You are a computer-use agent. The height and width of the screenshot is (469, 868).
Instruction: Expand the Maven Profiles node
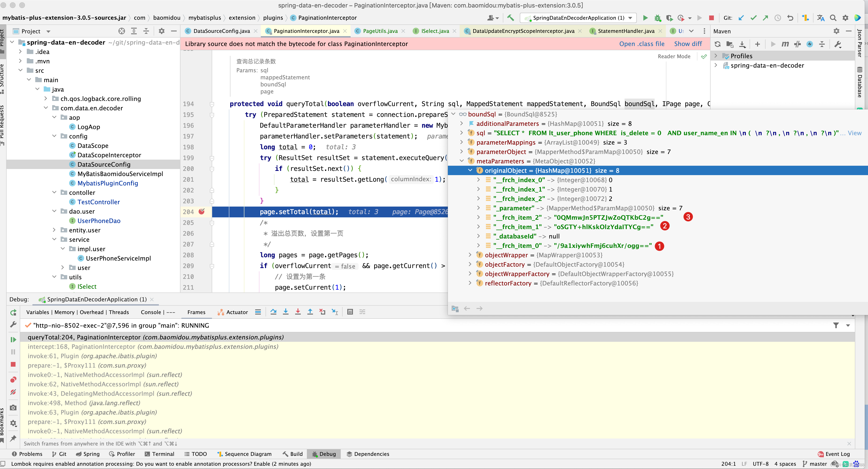[x=716, y=56]
